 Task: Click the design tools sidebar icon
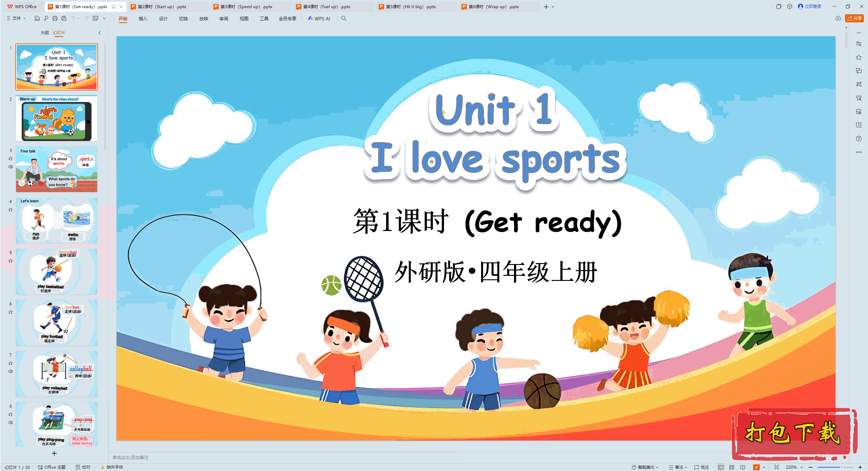point(859,84)
